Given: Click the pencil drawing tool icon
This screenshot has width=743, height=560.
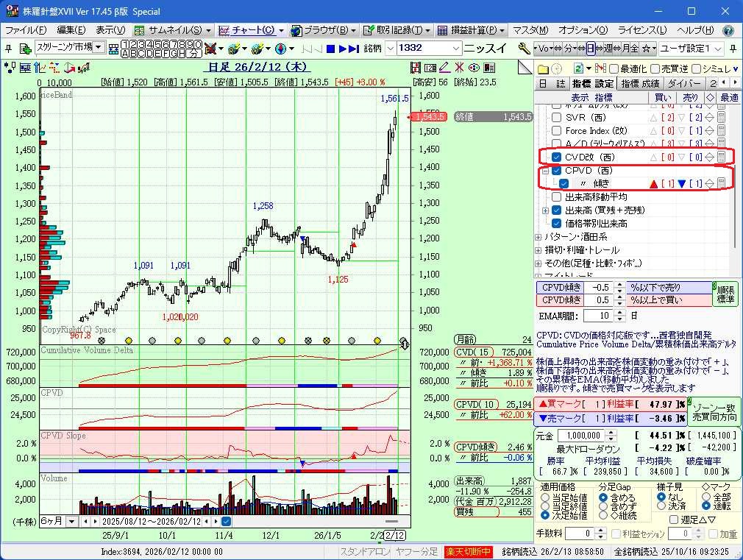Looking at the screenshot, I should pyautogui.click(x=445, y=68).
